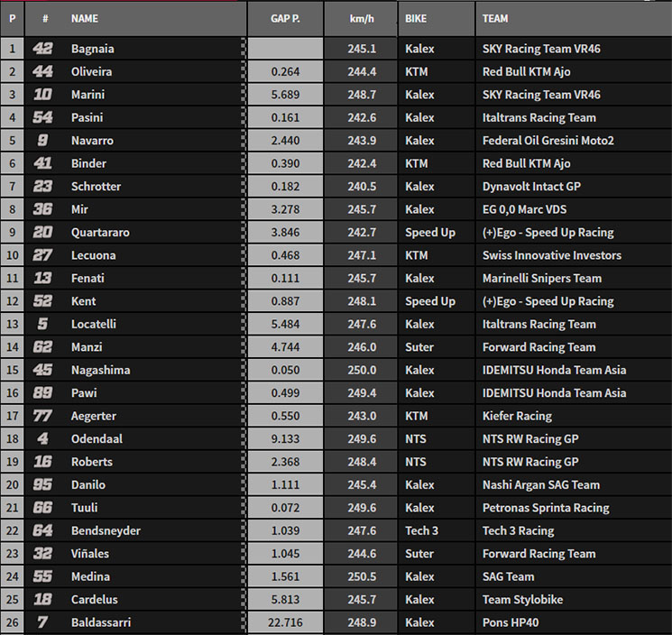Click rider name Aegerter

[x=94, y=416]
